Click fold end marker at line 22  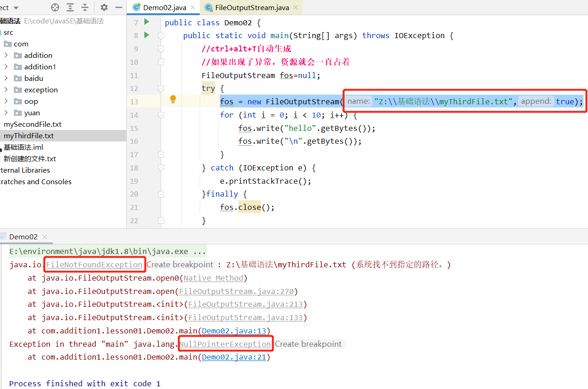coord(161,220)
